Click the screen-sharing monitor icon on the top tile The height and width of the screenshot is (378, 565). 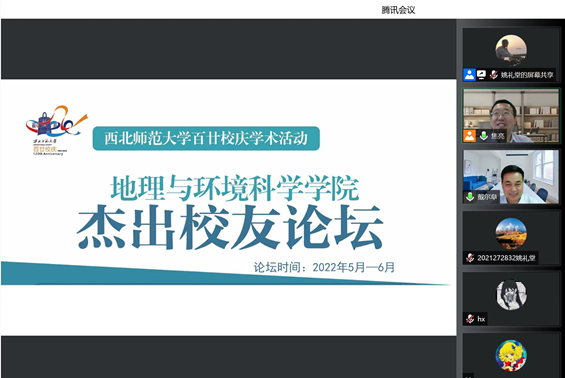481,75
